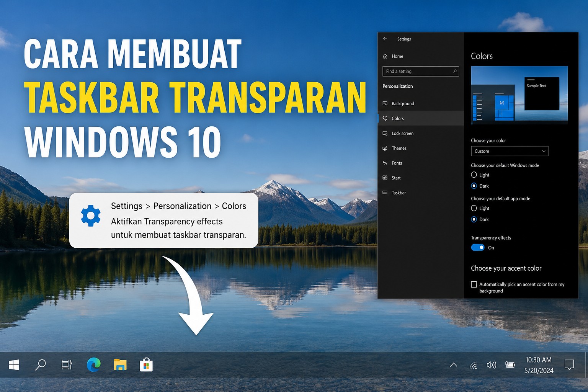Viewport: 588px width, 392px height.
Task: Click the Start tiles icon
Action: [x=385, y=178]
